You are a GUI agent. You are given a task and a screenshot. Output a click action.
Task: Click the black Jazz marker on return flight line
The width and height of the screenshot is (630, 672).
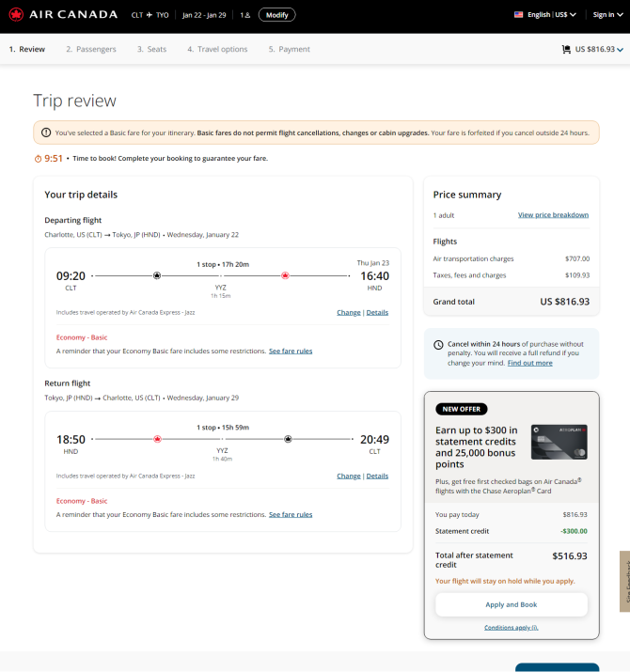288,439
